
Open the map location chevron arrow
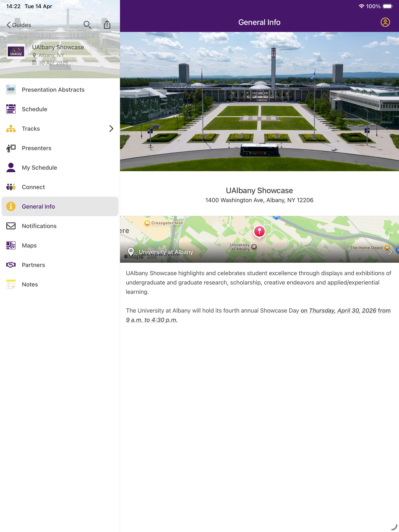coord(390,252)
